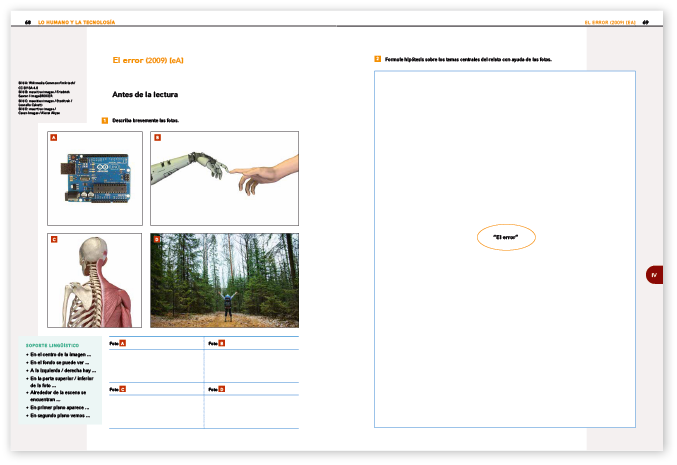Click the "Soporte lingüístico" box heading

pyautogui.click(x=53, y=345)
